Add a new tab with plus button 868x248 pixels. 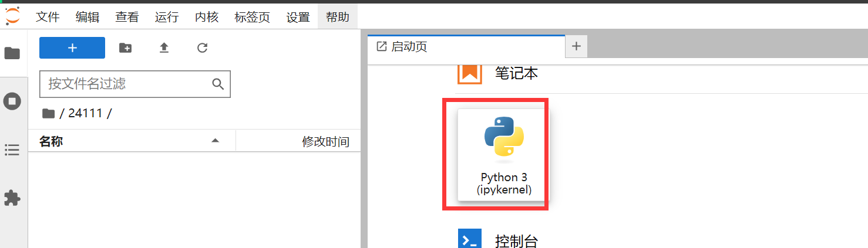click(x=576, y=46)
